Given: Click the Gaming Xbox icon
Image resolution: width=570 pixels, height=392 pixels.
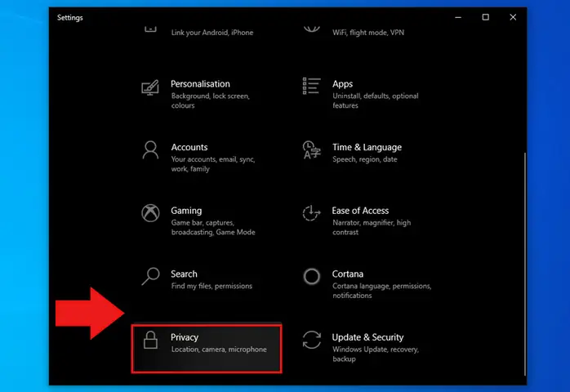Looking at the screenshot, I should coord(150,212).
